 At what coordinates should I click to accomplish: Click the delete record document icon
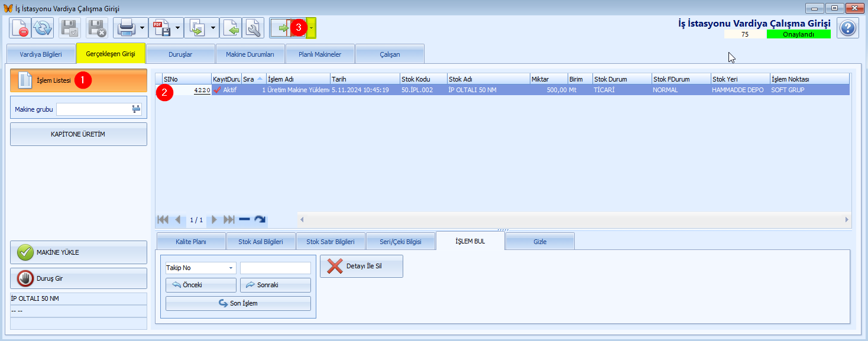point(19,28)
